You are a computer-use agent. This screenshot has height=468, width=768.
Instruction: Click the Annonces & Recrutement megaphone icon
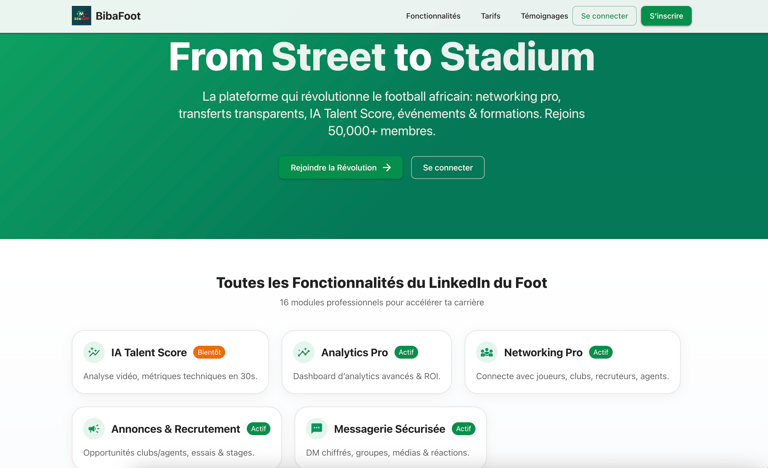coord(94,428)
